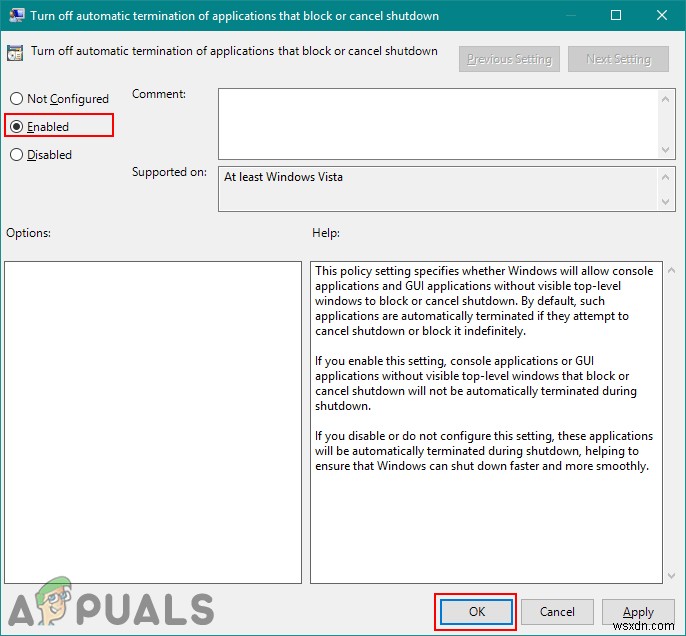Click Help pane scroll up arrow
686x636 pixels.
click(x=672, y=271)
